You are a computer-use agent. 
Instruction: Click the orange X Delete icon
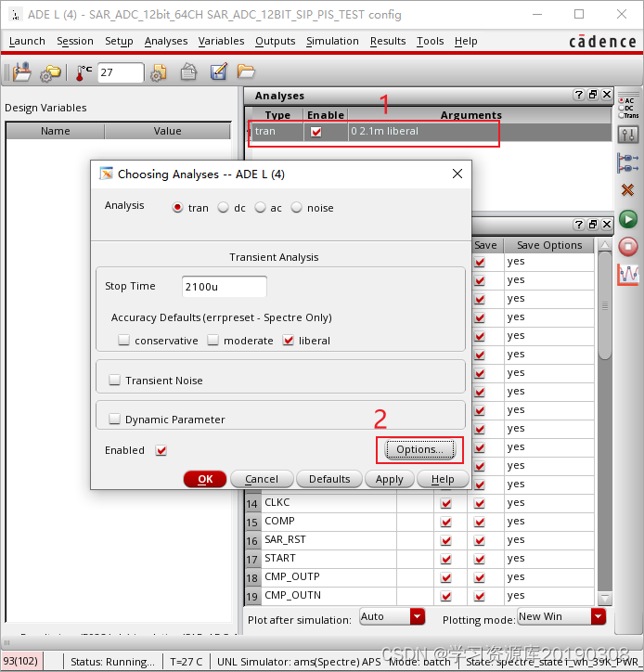click(628, 190)
